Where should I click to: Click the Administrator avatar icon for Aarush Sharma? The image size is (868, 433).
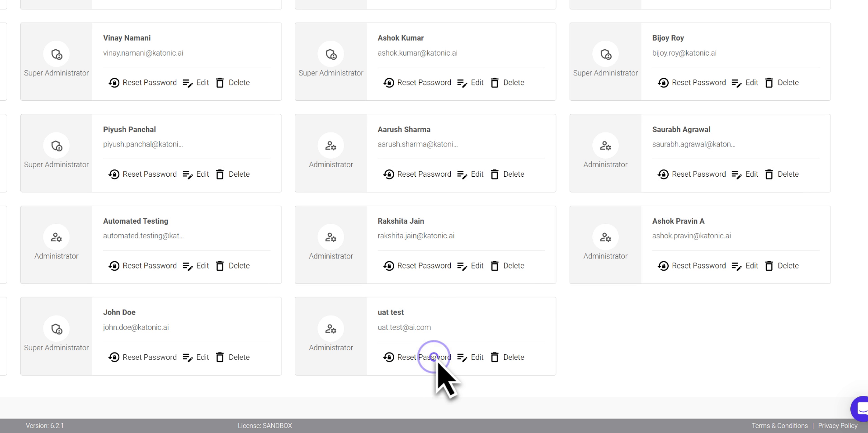pyautogui.click(x=331, y=146)
